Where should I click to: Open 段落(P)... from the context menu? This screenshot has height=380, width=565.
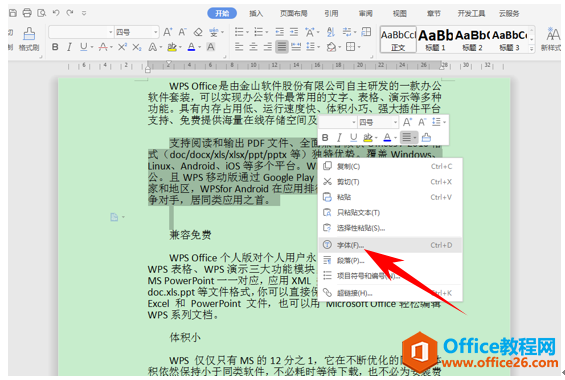pos(390,260)
